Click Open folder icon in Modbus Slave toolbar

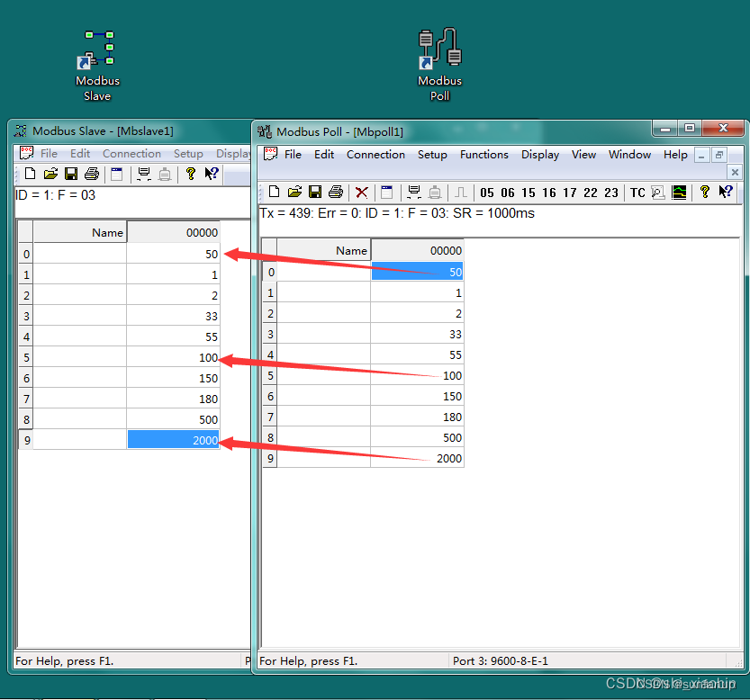tap(50, 174)
